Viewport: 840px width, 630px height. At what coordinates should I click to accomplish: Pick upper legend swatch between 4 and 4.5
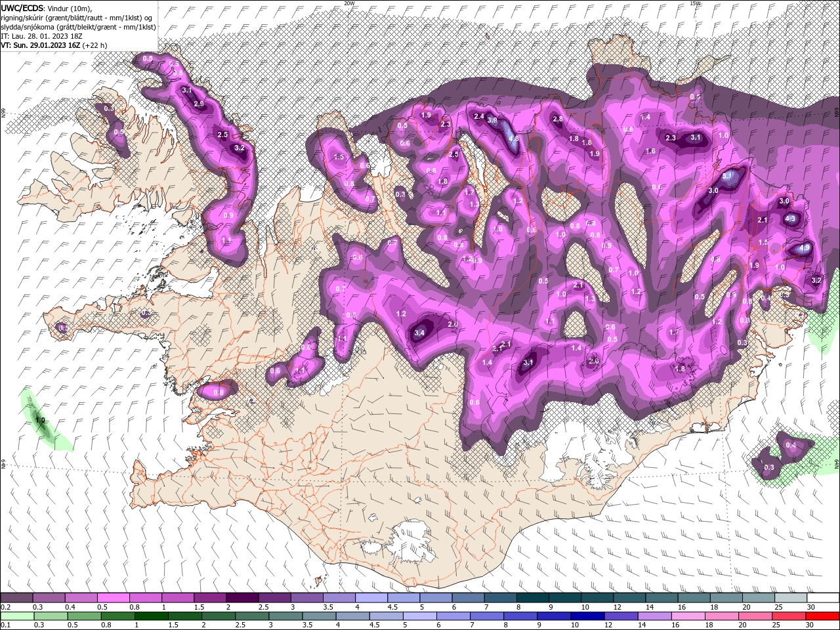coord(371,598)
